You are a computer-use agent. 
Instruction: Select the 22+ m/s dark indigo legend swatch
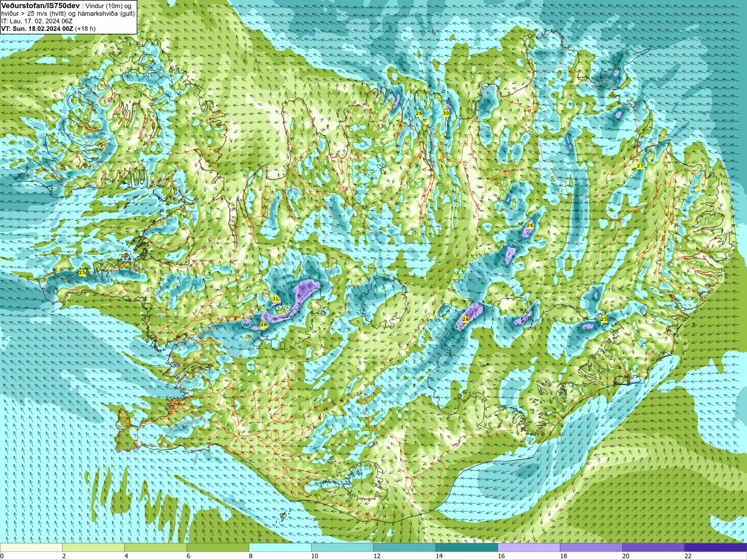[715, 548]
